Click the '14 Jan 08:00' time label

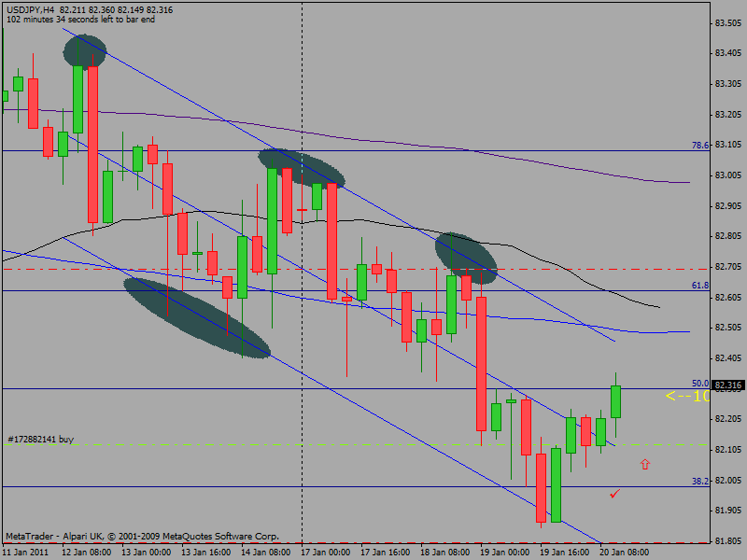(265, 553)
